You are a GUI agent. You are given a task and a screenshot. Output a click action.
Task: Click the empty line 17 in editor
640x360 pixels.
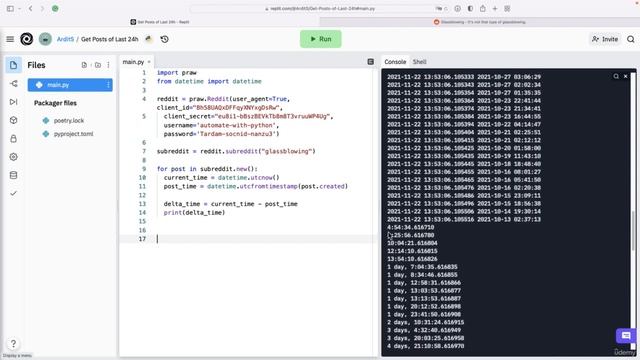coord(248,239)
